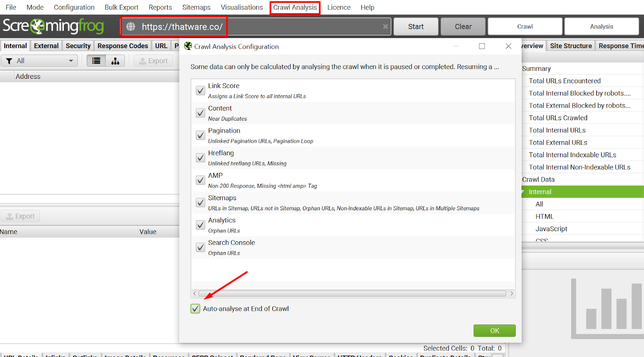Open the Licence menu

pyautogui.click(x=339, y=7)
